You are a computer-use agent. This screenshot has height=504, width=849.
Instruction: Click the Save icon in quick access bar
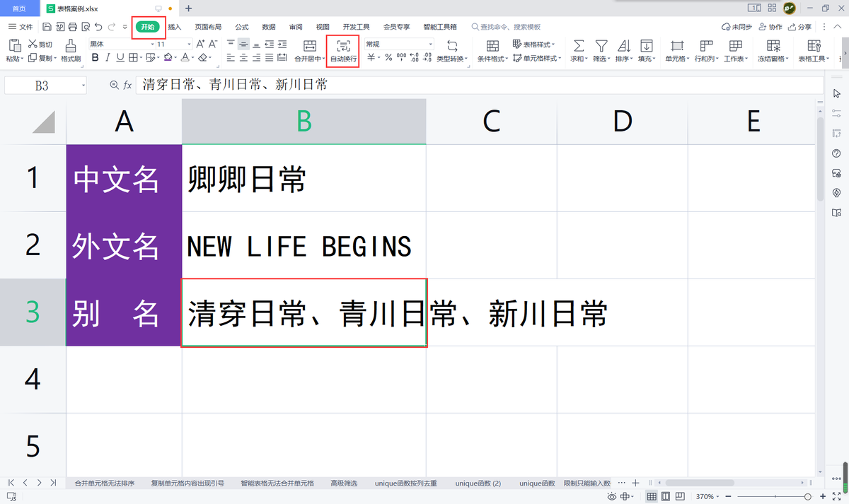47,27
